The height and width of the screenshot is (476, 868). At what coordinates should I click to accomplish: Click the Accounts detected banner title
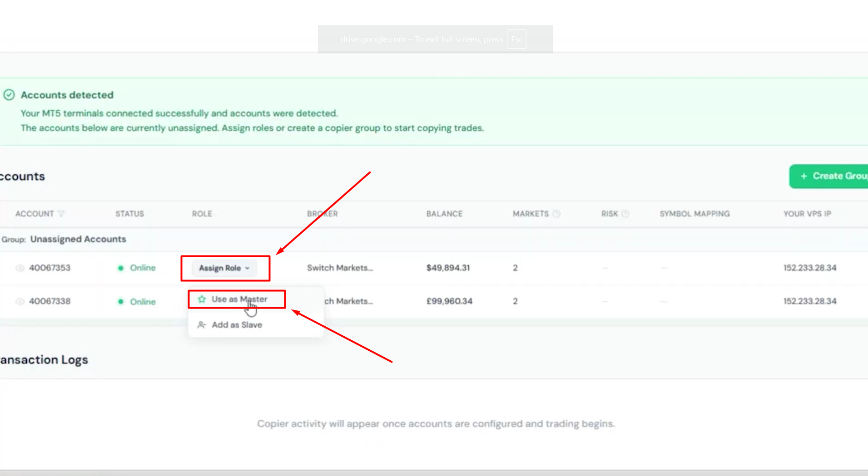click(67, 95)
